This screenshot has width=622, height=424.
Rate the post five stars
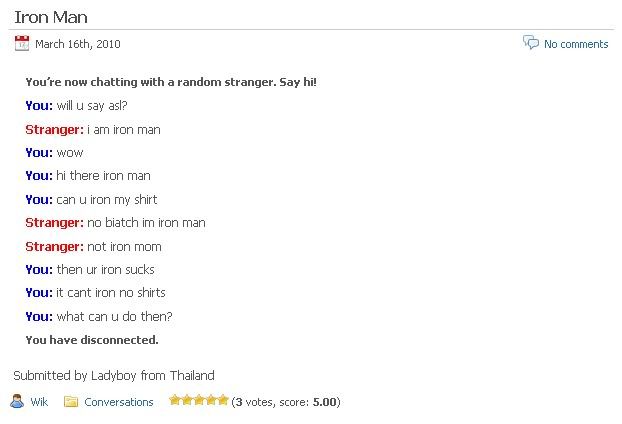pos(223,400)
